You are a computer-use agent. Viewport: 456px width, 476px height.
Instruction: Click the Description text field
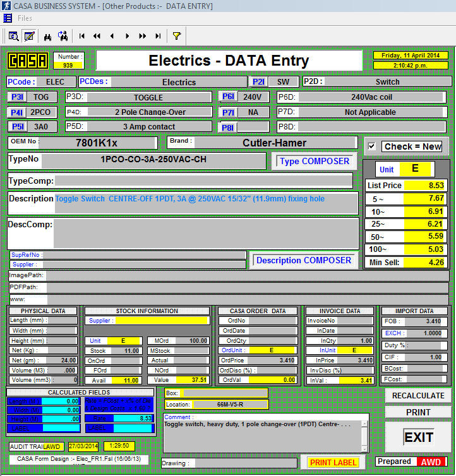point(206,203)
